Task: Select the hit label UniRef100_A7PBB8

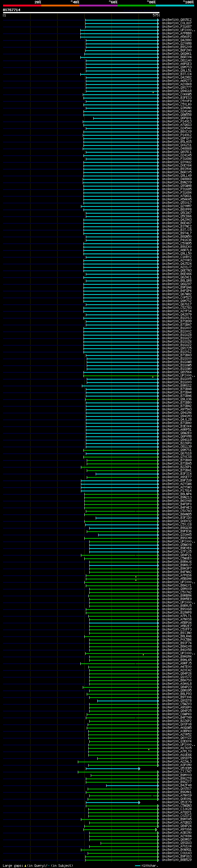Action: [177, 33]
